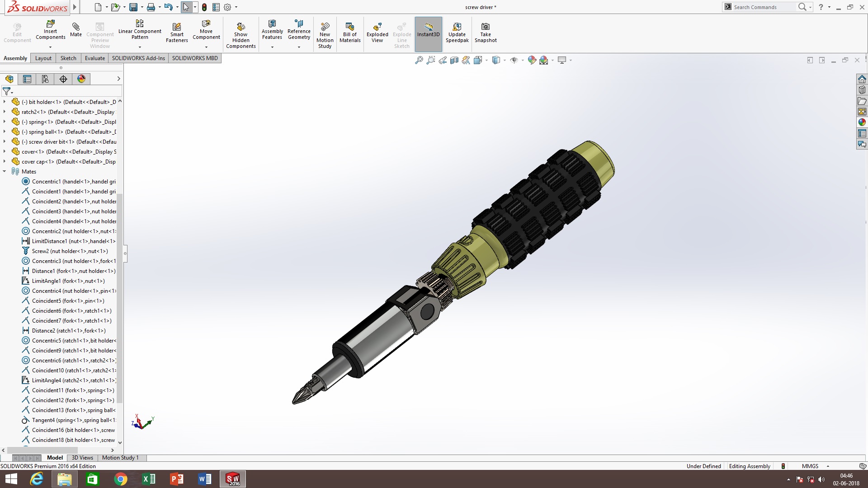The image size is (868, 488).
Task: Click the Zoom to Area icon
Action: [431, 60]
